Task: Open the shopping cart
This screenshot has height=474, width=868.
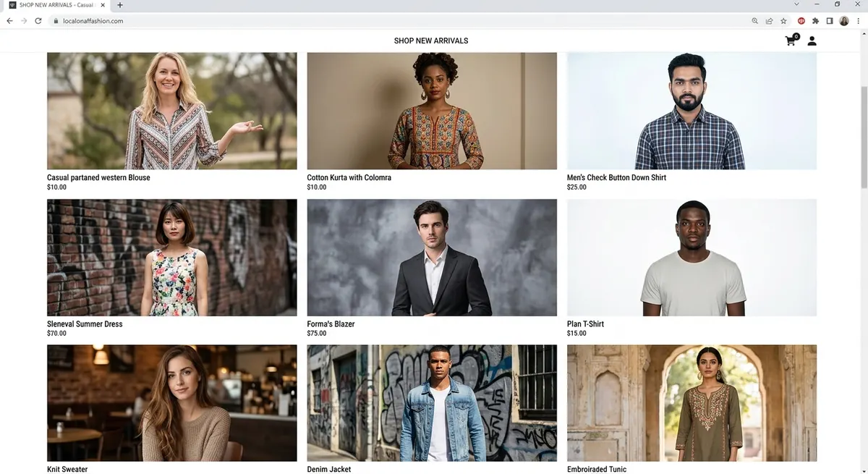Action: click(790, 41)
